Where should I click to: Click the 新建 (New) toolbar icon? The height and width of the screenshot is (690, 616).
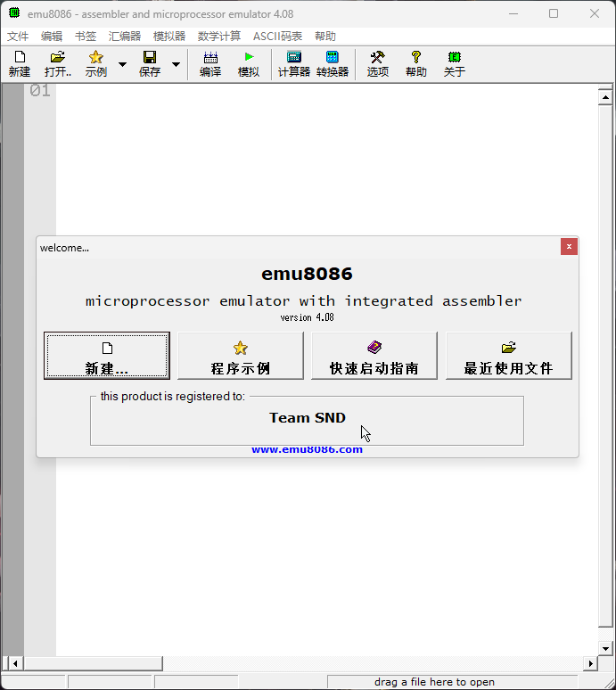tap(20, 64)
